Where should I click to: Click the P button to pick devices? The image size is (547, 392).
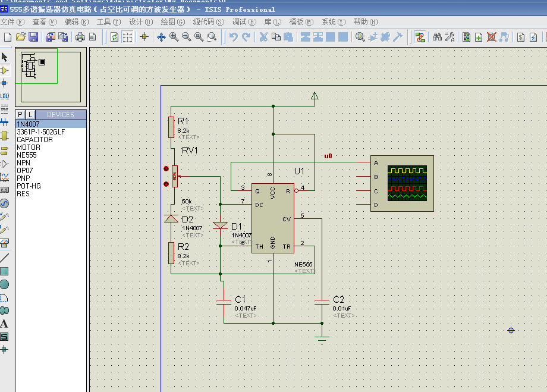click(x=20, y=114)
